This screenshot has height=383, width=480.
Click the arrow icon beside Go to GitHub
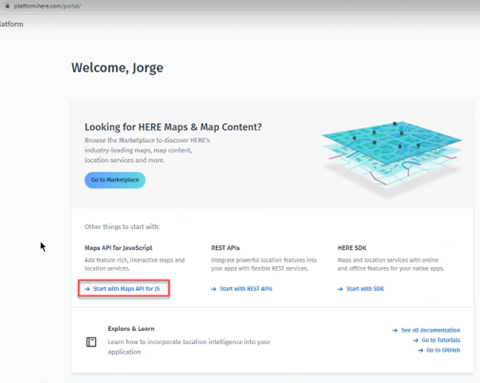point(421,350)
